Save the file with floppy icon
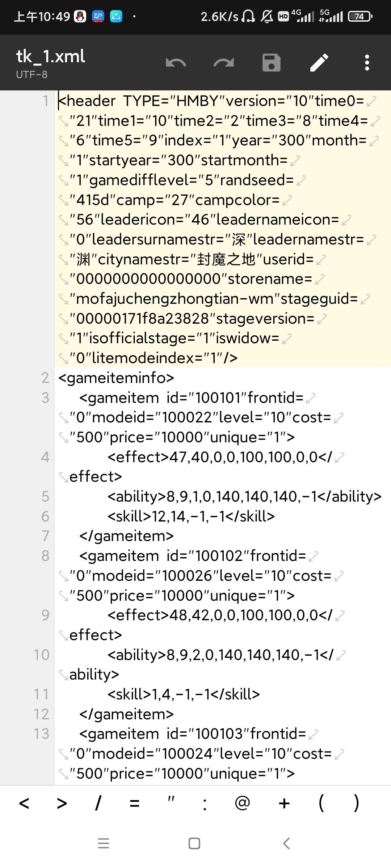Viewport: 391px width, 868px height. pos(271,63)
